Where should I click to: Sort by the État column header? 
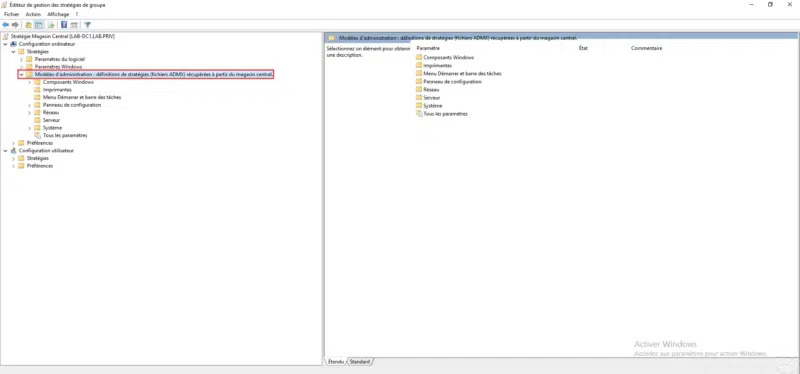click(x=583, y=48)
